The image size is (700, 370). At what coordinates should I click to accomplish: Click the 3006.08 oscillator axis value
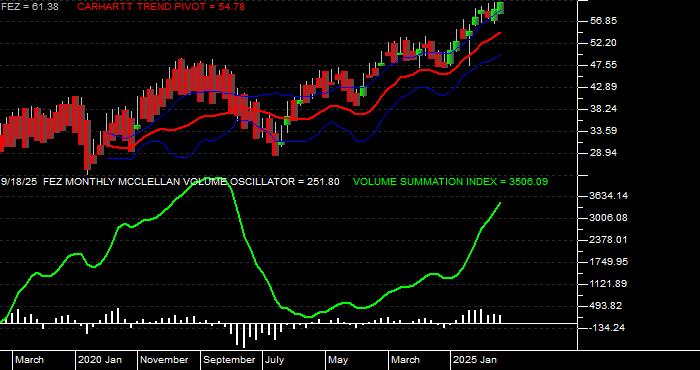point(608,218)
